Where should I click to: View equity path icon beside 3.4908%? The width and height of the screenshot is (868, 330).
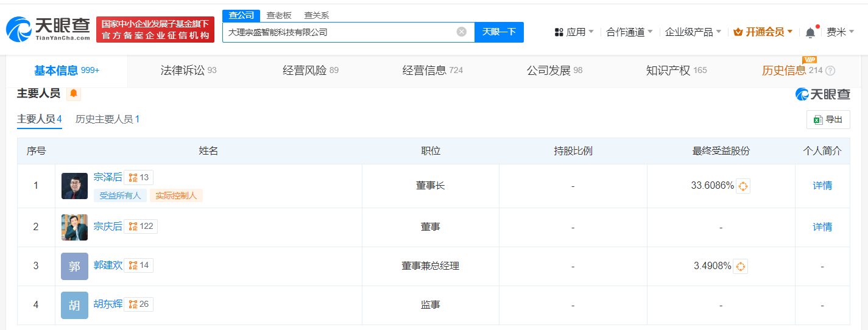pyautogui.click(x=741, y=266)
